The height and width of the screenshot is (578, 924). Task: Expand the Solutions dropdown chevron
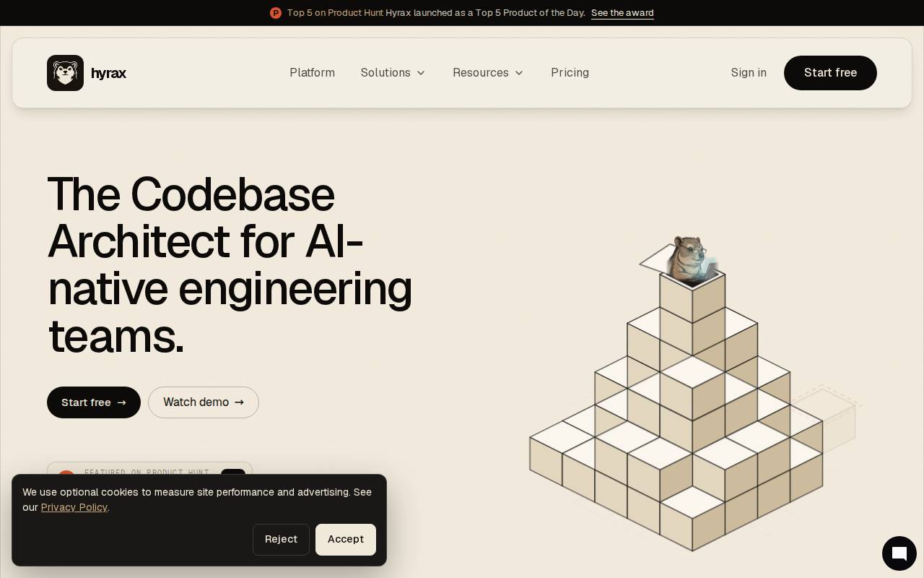pyautogui.click(x=421, y=73)
